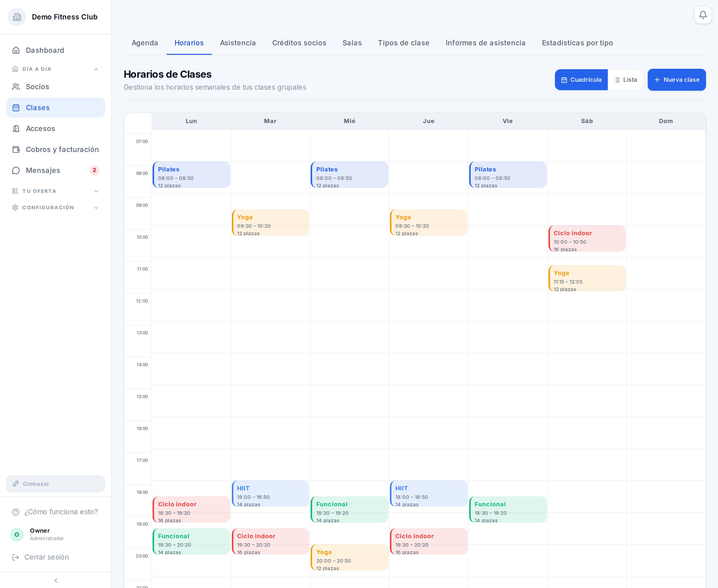Open Monday's Funcional 19:30 class

coord(191,541)
